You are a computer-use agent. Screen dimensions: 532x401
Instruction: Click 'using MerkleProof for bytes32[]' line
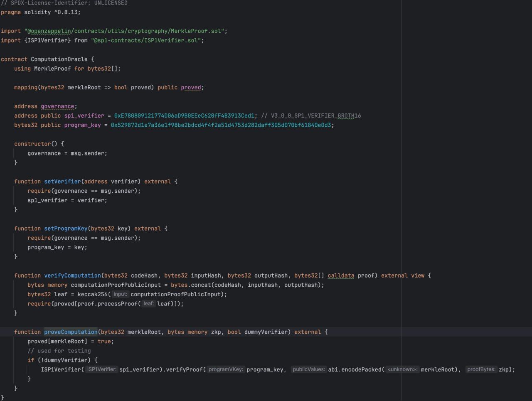coord(67,69)
